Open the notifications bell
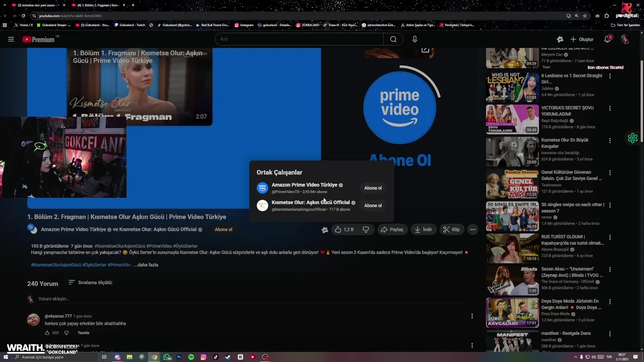Image resolution: width=644 pixels, height=362 pixels. point(607,39)
